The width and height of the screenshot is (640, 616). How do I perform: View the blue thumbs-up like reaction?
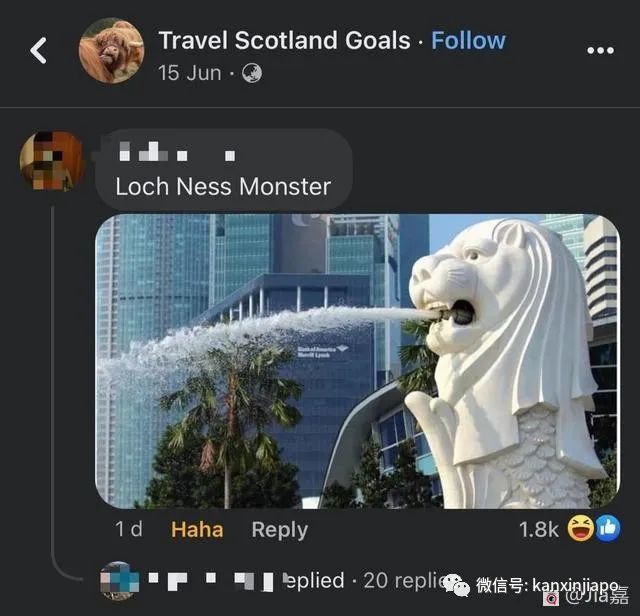pyautogui.click(x=608, y=528)
